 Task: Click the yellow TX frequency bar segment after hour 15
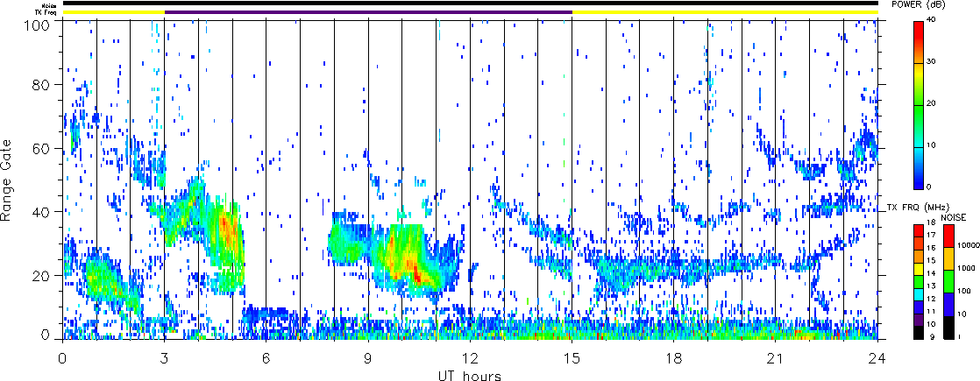(725, 11)
